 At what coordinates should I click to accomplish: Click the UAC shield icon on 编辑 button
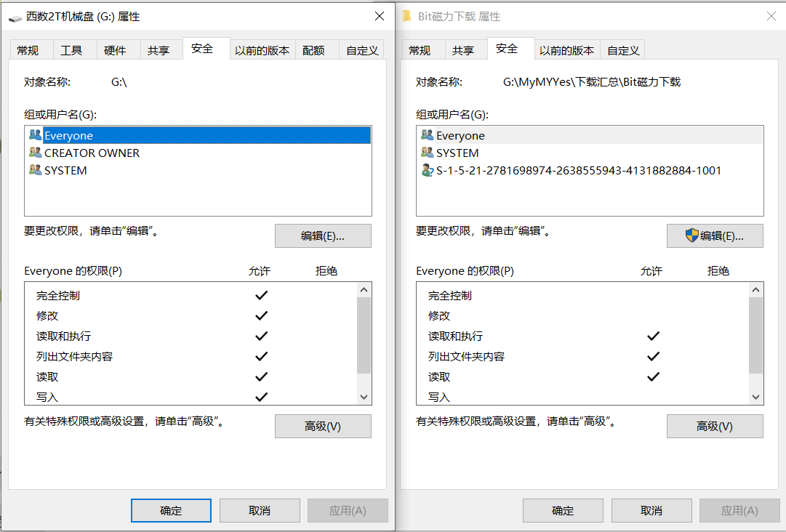coord(691,235)
